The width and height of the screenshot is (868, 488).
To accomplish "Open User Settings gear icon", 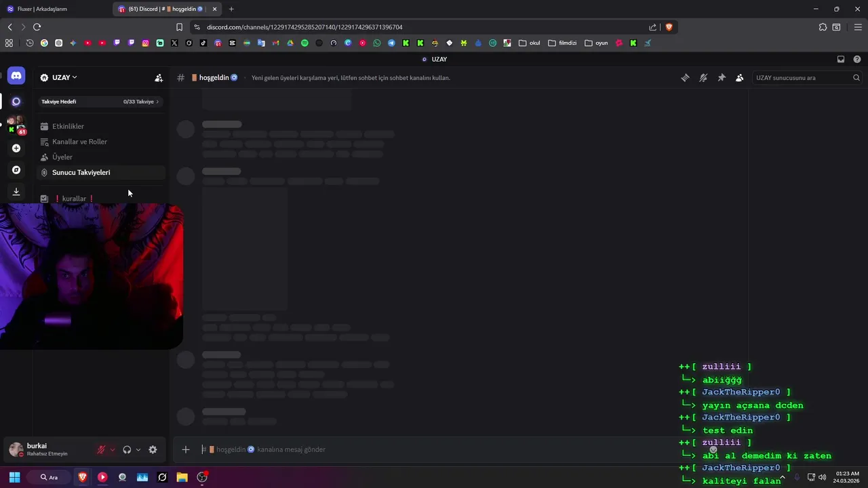I will 153,449.
